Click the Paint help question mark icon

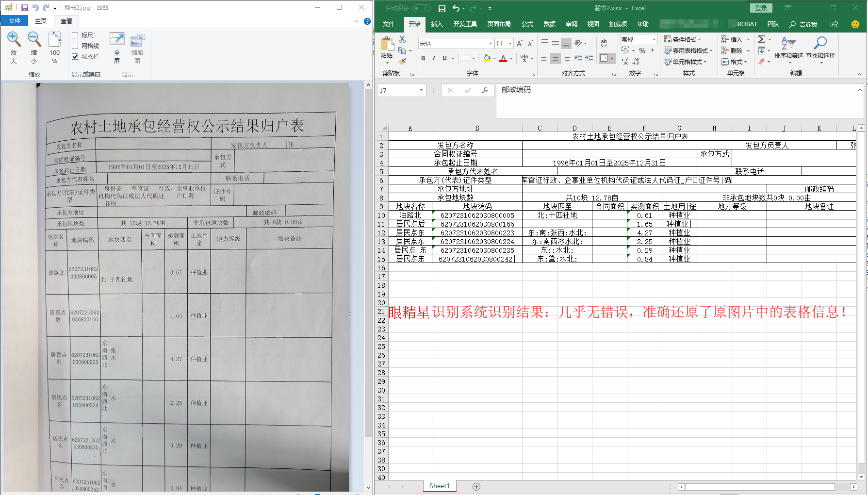pos(367,21)
